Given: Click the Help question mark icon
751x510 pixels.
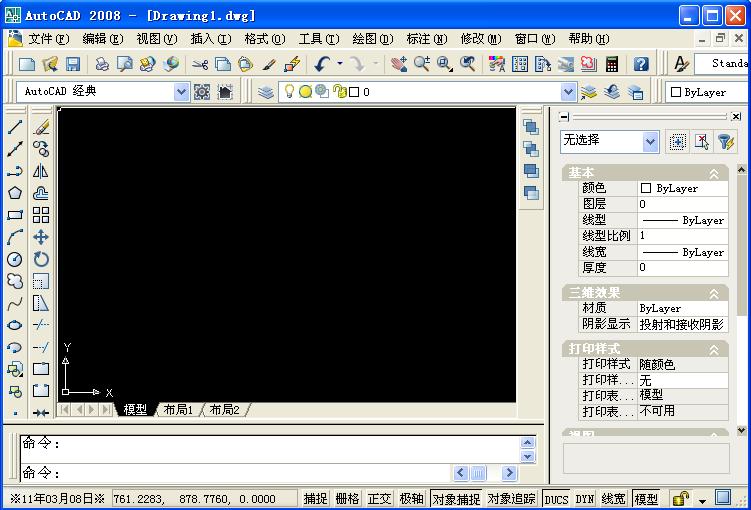Looking at the screenshot, I should 641,64.
